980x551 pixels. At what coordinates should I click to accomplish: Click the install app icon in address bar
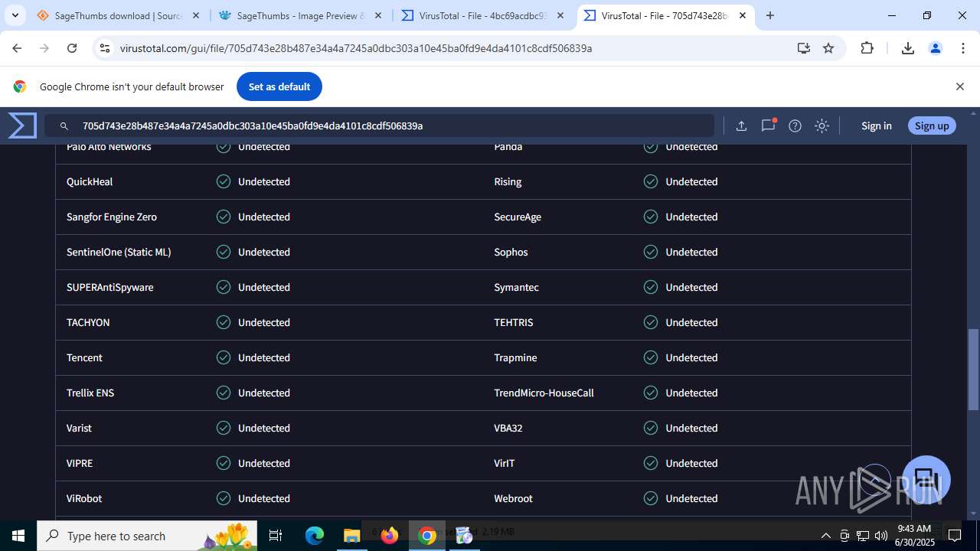(803, 48)
